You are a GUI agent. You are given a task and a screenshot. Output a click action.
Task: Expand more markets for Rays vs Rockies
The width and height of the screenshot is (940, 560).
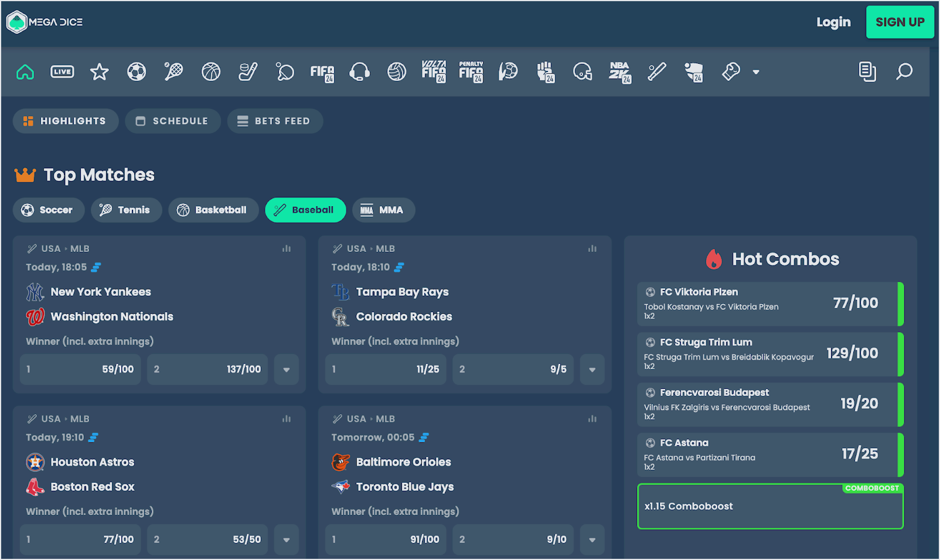click(x=592, y=370)
